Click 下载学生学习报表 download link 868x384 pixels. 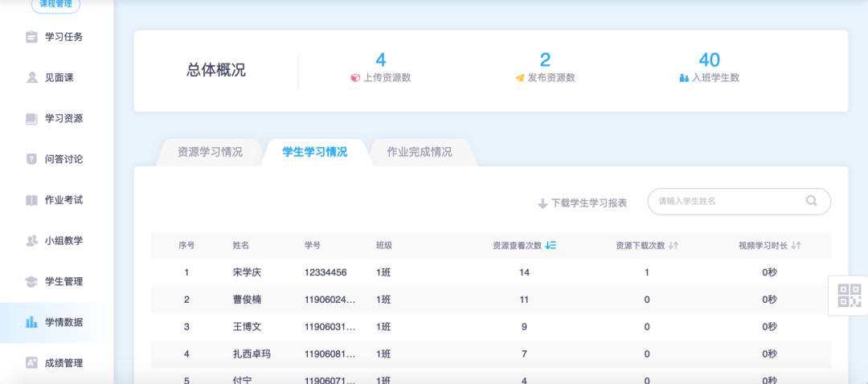(x=582, y=203)
